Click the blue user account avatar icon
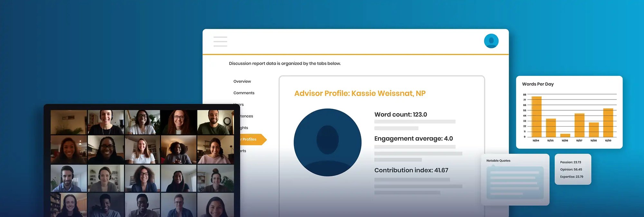The width and height of the screenshot is (644, 217). [491, 41]
